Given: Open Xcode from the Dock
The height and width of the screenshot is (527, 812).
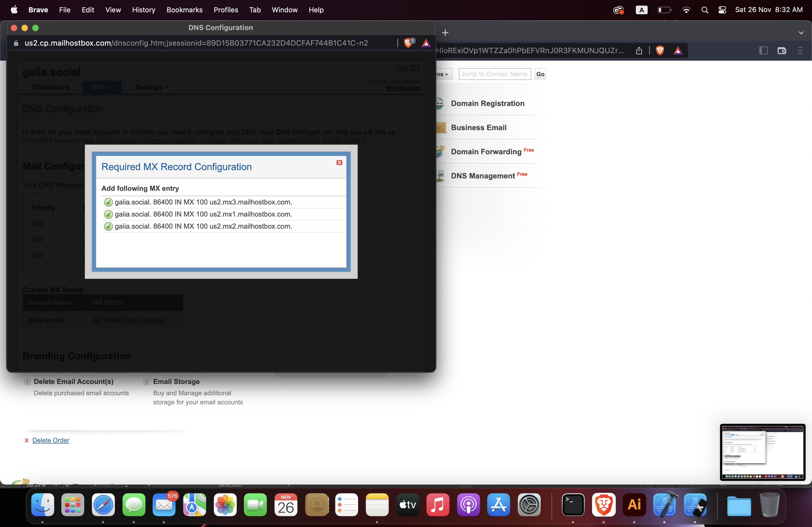Looking at the screenshot, I should tap(665, 504).
